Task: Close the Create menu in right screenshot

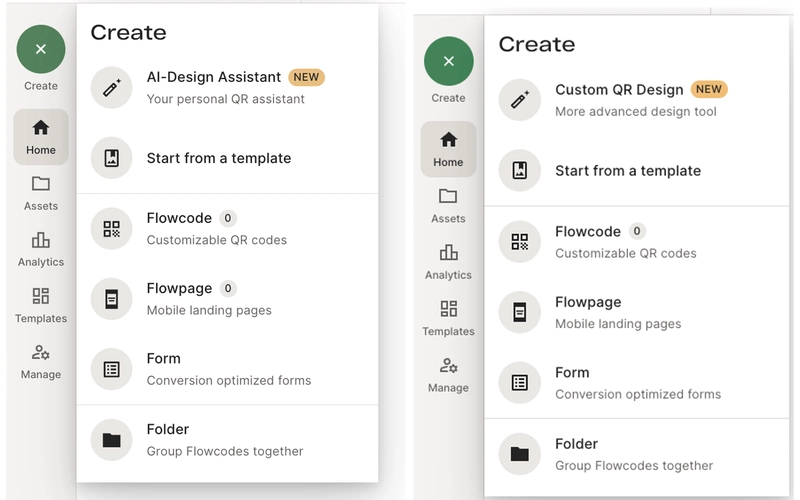Action: click(448, 61)
